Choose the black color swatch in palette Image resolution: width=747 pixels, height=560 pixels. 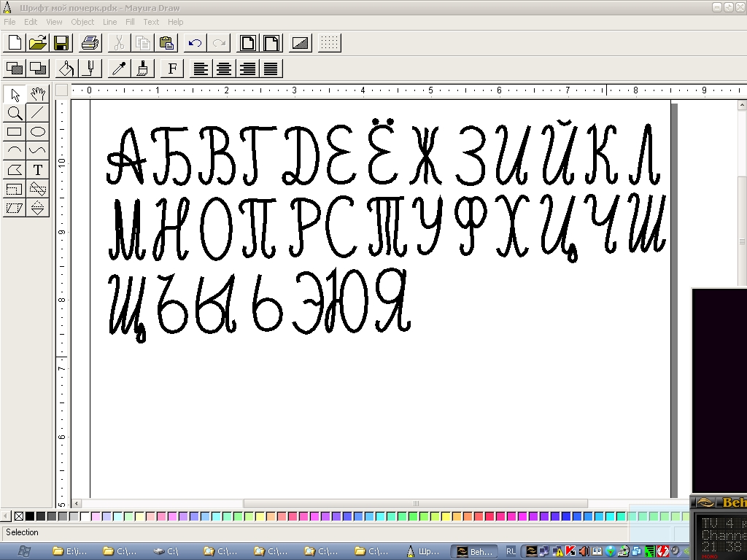coord(30,516)
